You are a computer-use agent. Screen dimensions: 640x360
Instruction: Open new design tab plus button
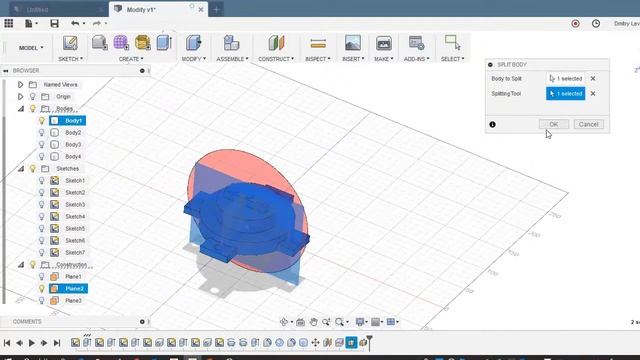216,9
